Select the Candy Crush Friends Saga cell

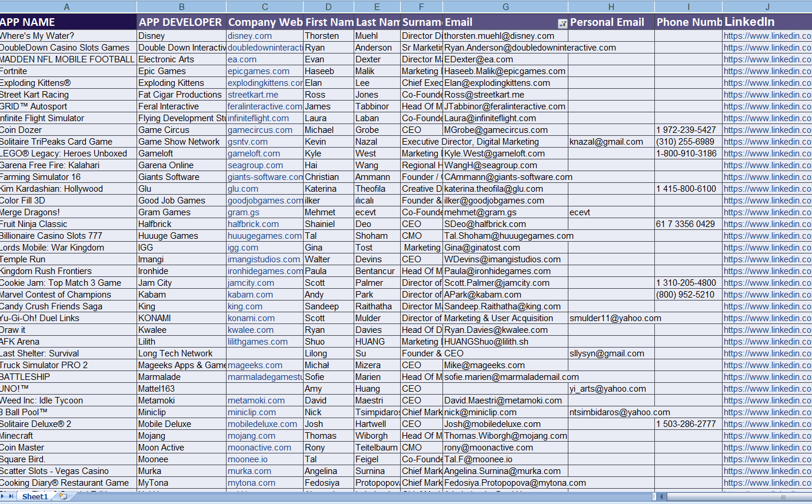(68, 306)
